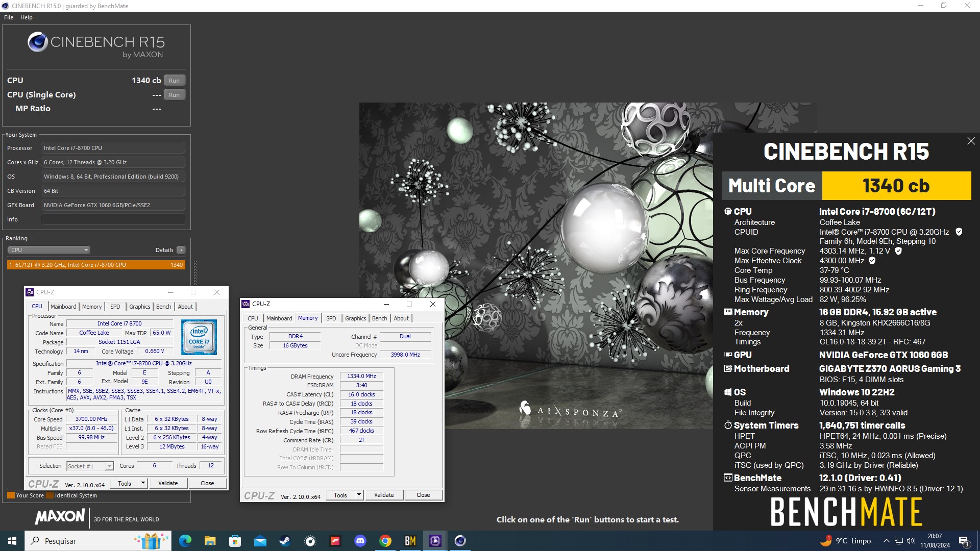Click the Max Core Frequency shield icon
Screen dimensions: 980x551
pos(898,251)
